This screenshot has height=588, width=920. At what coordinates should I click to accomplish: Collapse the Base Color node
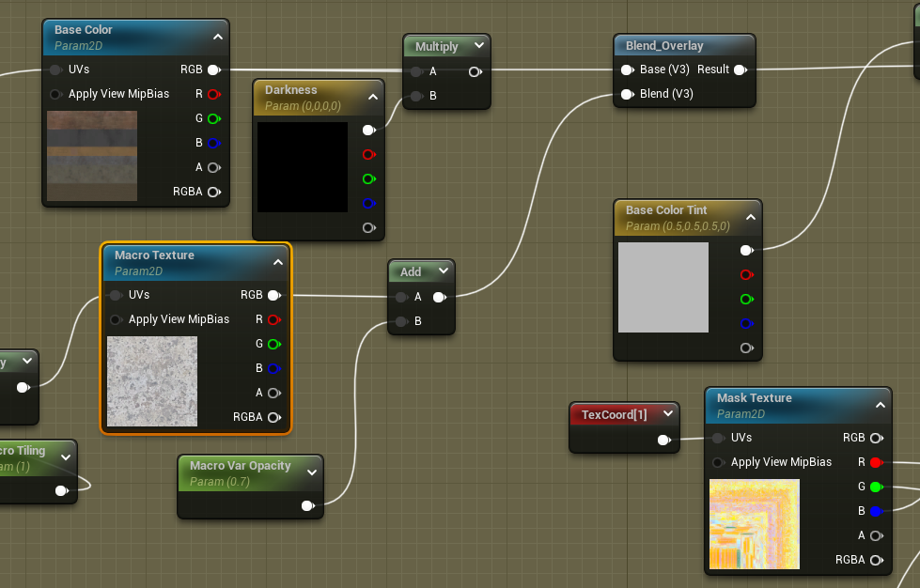click(x=218, y=37)
